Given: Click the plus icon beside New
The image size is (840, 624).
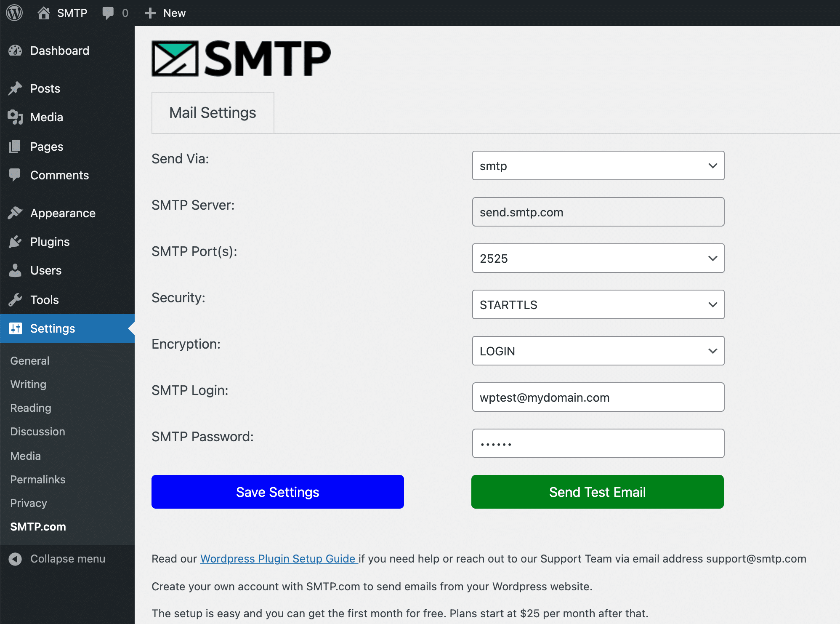Looking at the screenshot, I should [150, 13].
